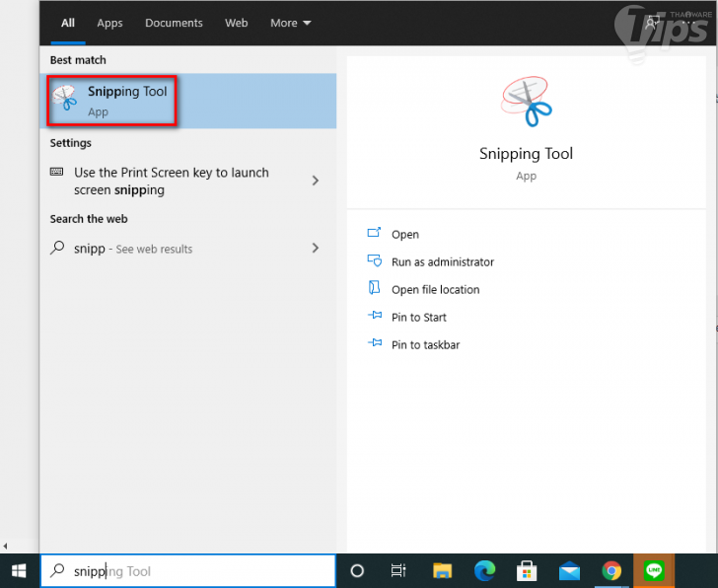This screenshot has height=588, width=718.
Task: Open Task View from taskbar
Action: [398, 570]
